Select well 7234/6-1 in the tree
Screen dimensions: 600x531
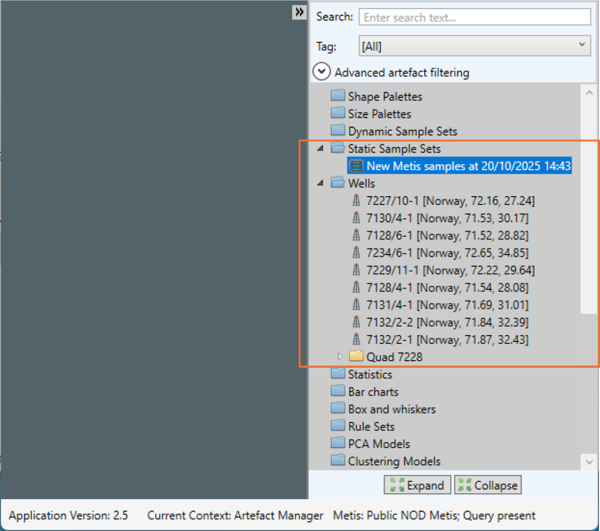[x=432, y=253]
